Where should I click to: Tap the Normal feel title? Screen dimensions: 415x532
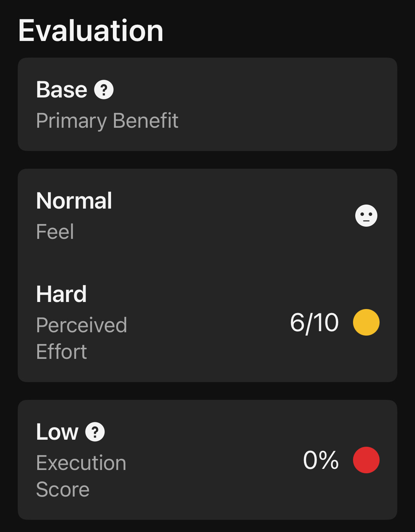click(x=74, y=201)
